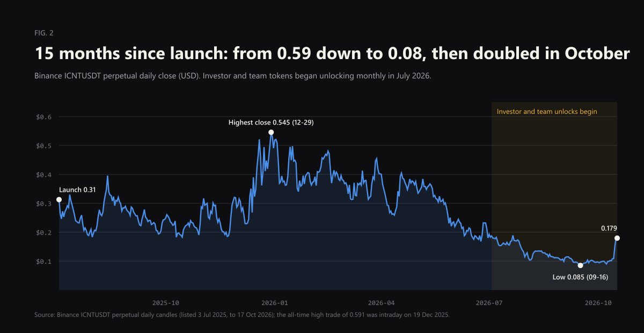644x333 pixels.
Task: Click the final 0.179 data point marker
Action: point(617,238)
